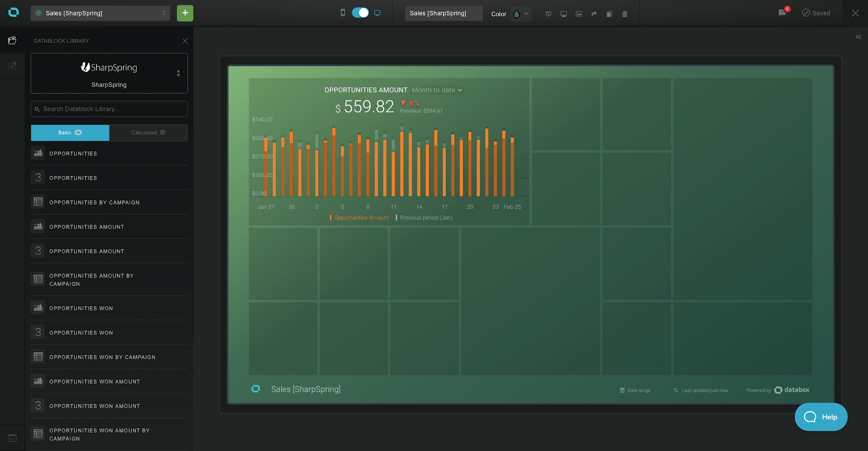
Task: Click the $559.82 metric value
Action: tap(365, 107)
